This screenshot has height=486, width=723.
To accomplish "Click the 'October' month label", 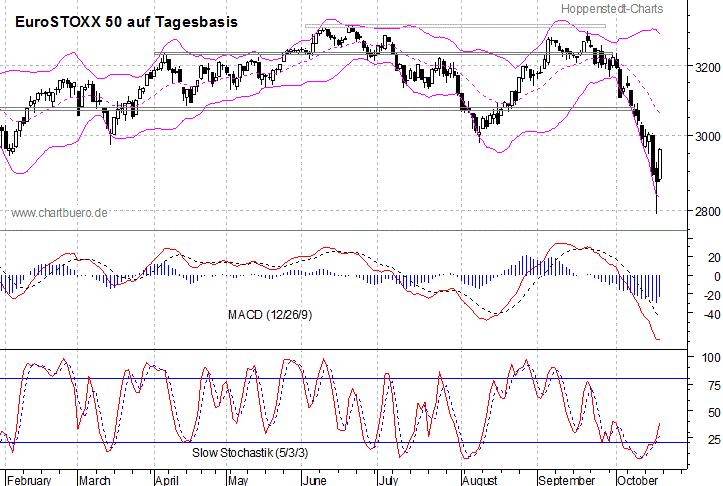I will point(638,480).
